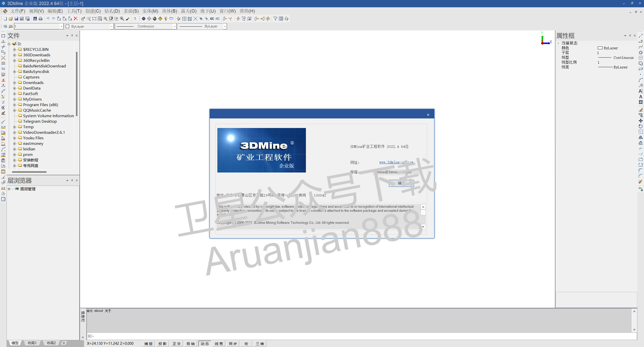Click the Save diskette icon
The height and width of the screenshot is (347, 644).
(x=16, y=19)
